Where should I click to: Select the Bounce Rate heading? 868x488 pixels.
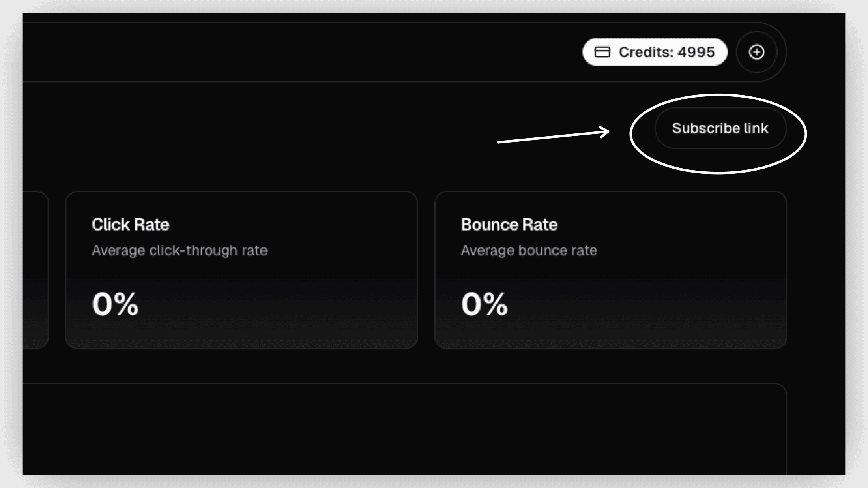click(509, 225)
